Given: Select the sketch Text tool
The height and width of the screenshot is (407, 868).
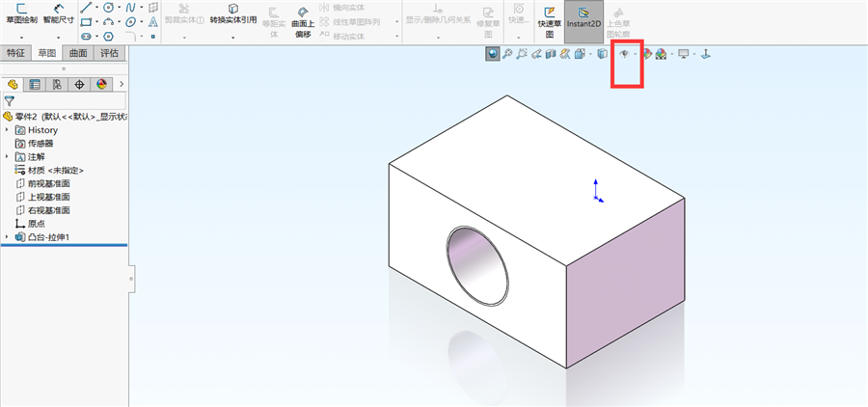Looking at the screenshot, I should (153, 22).
